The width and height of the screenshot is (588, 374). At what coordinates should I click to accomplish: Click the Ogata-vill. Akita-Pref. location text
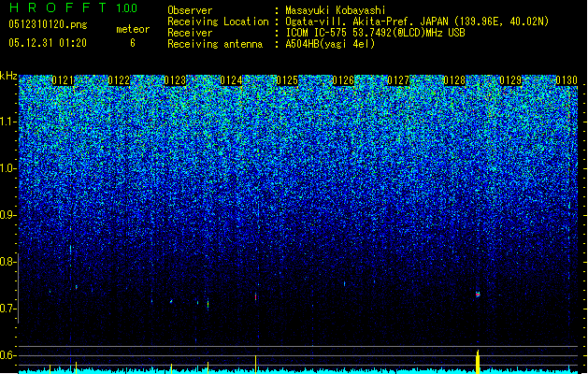tap(417, 22)
